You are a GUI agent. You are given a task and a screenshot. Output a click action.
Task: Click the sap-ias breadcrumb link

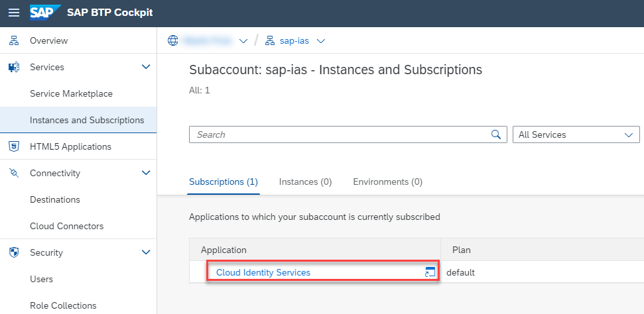coord(294,41)
